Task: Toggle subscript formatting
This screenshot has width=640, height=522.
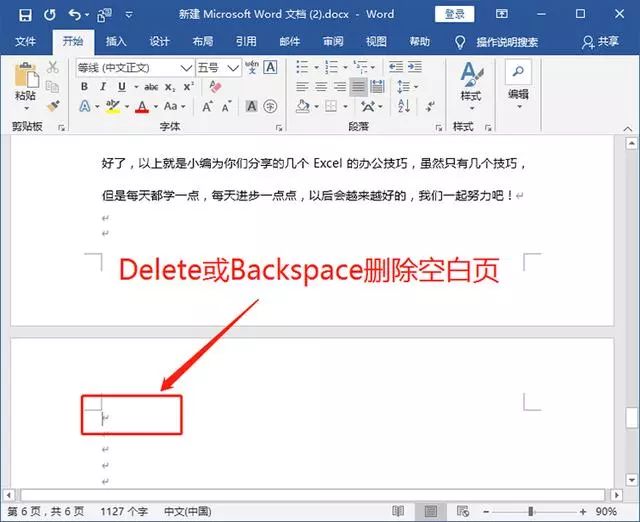Action: (x=170, y=87)
